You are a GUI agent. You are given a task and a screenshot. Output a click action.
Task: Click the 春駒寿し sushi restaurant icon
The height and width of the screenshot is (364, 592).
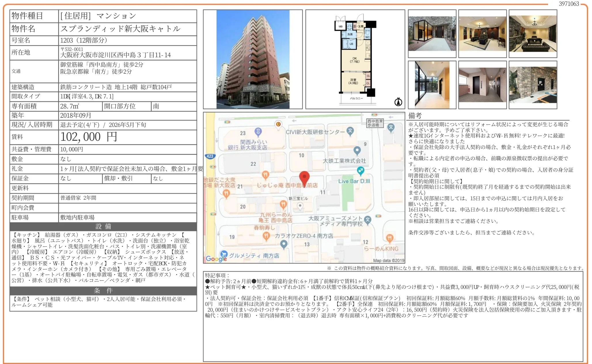tap(266, 236)
